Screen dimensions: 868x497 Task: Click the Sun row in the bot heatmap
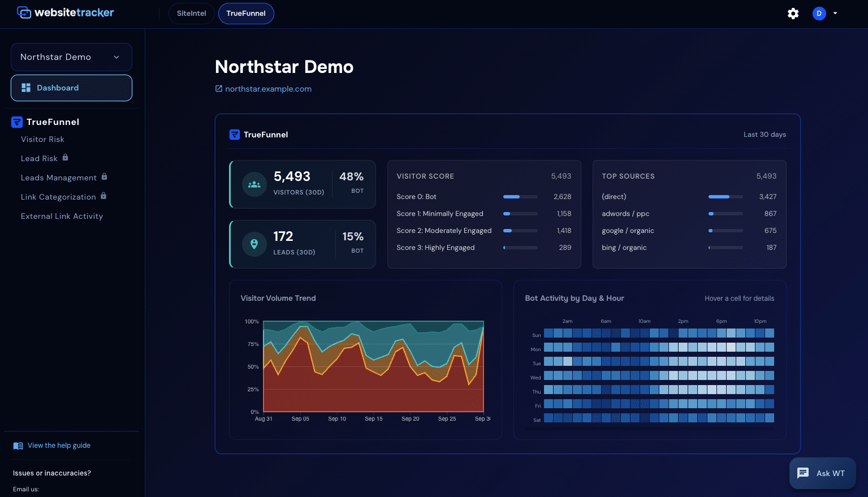(659, 333)
